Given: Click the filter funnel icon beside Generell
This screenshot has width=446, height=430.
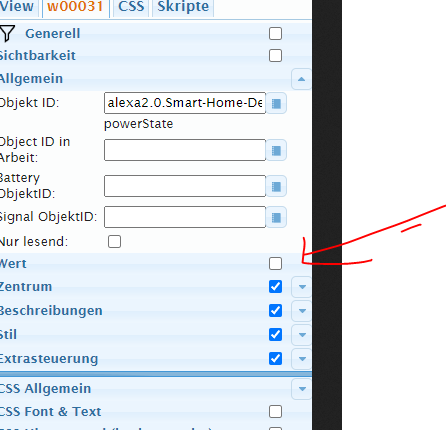Looking at the screenshot, I should click(7, 33).
